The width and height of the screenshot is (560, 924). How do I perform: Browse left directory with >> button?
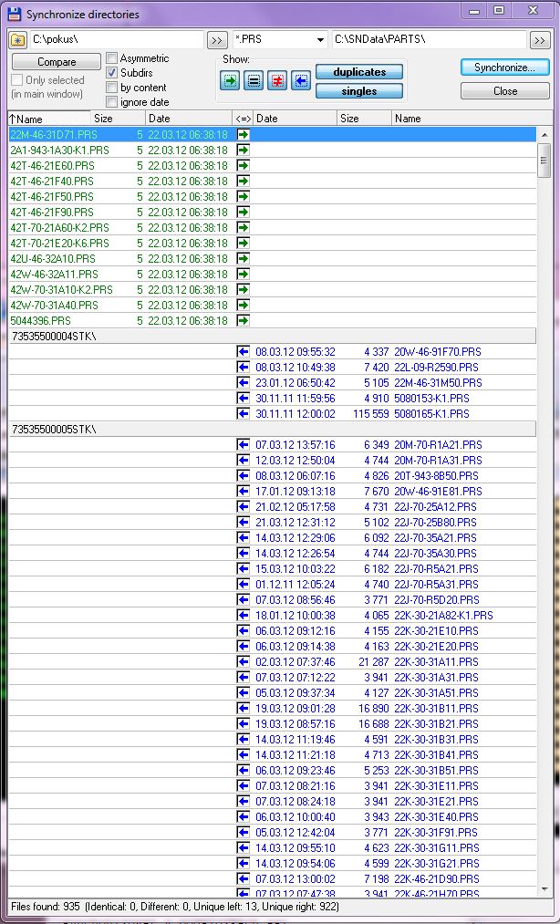(217, 40)
